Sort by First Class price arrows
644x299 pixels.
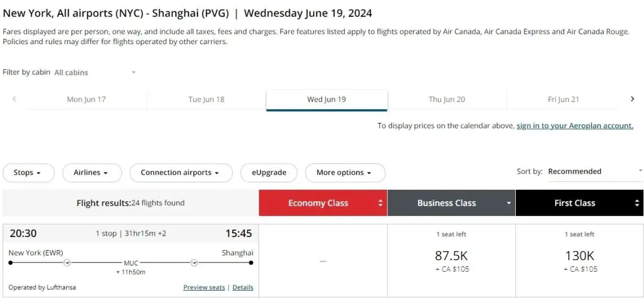(637, 203)
